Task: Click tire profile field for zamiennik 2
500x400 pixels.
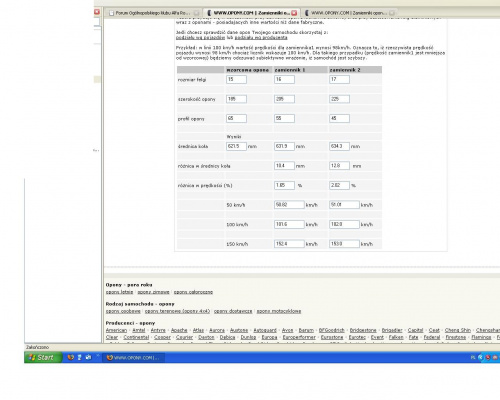Action: 339,118
